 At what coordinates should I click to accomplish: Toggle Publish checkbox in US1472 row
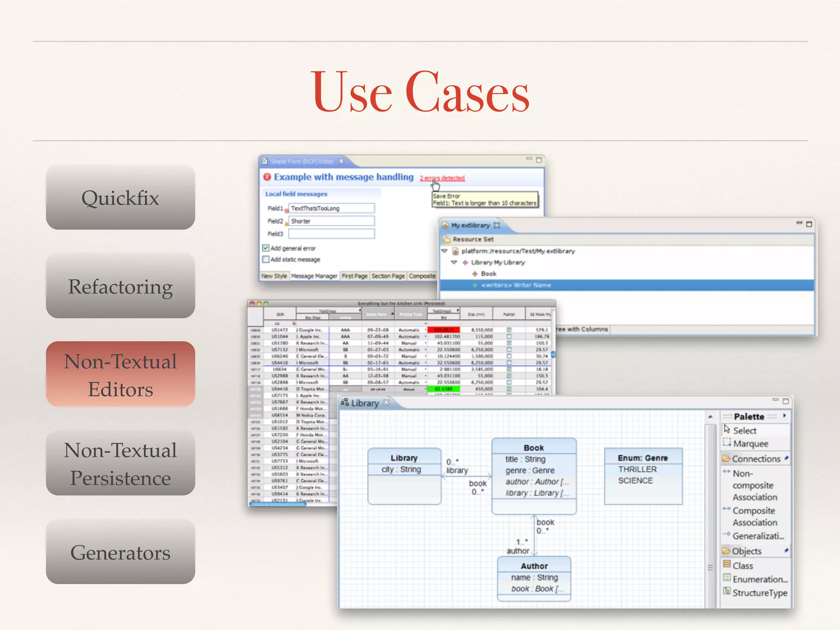509,330
